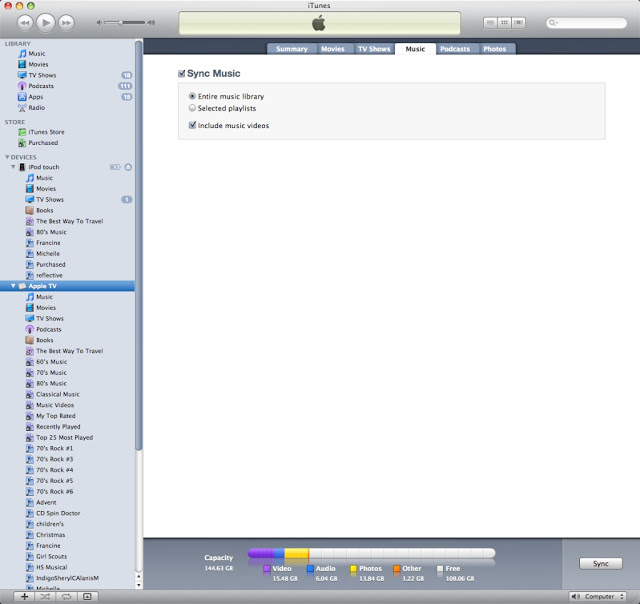This screenshot has height=604, width=640.
Task: Open Girl Scouts playlist
Action: click(x=51, y=556)
